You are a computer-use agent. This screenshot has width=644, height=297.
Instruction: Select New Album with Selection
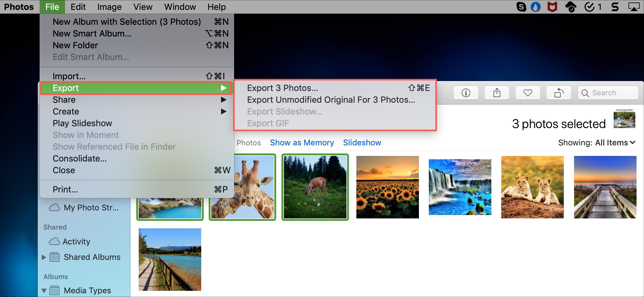tap(136, 22)
